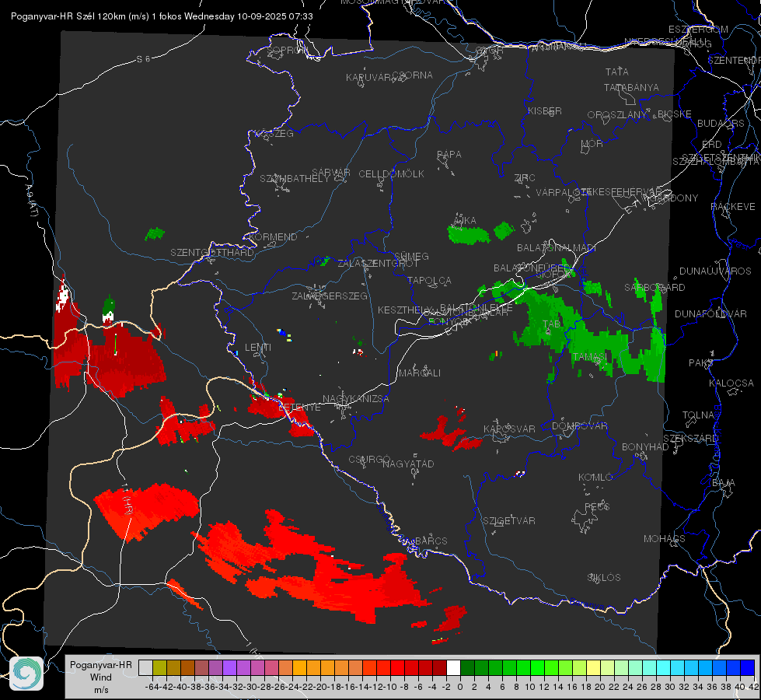Click the CSORNA city label

click(413, 75)
